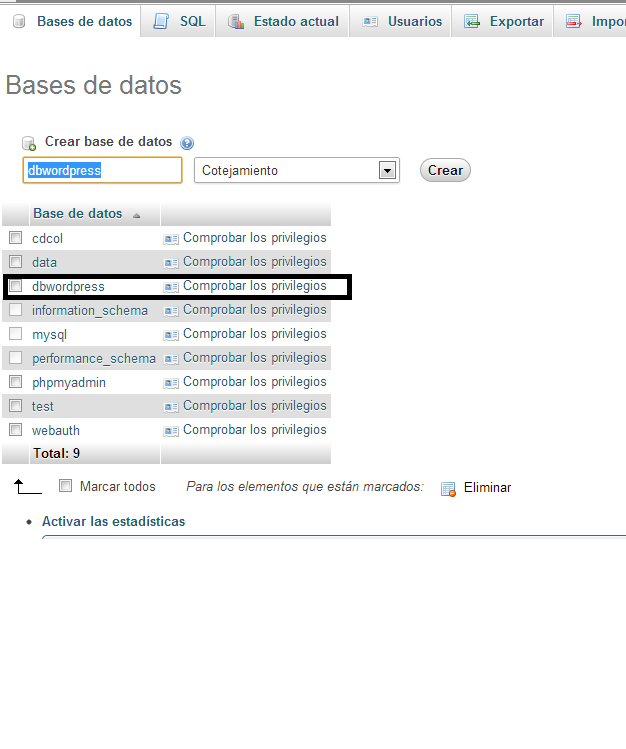Click the chart icon beside Estado actual
The image size is (626, 749).
236,21
